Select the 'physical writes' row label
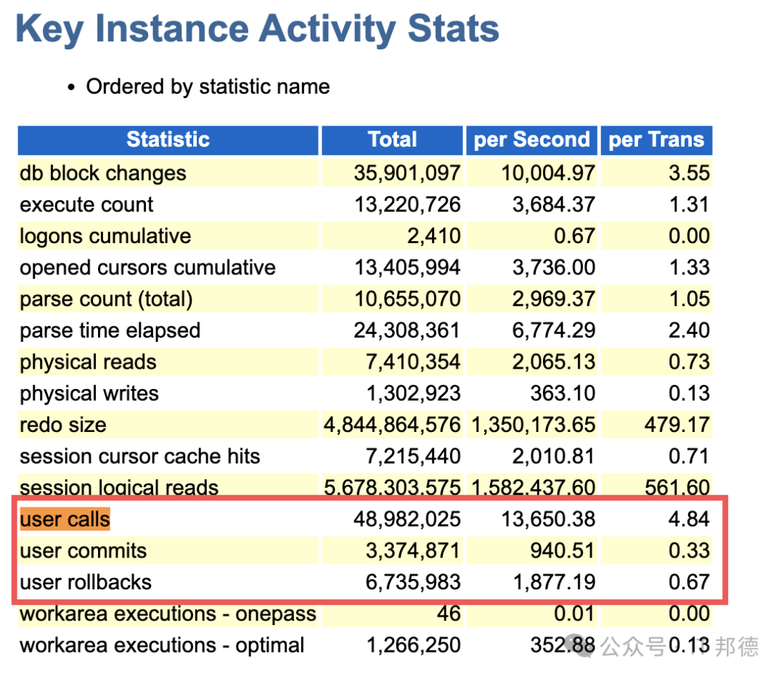 click(89, 394)
